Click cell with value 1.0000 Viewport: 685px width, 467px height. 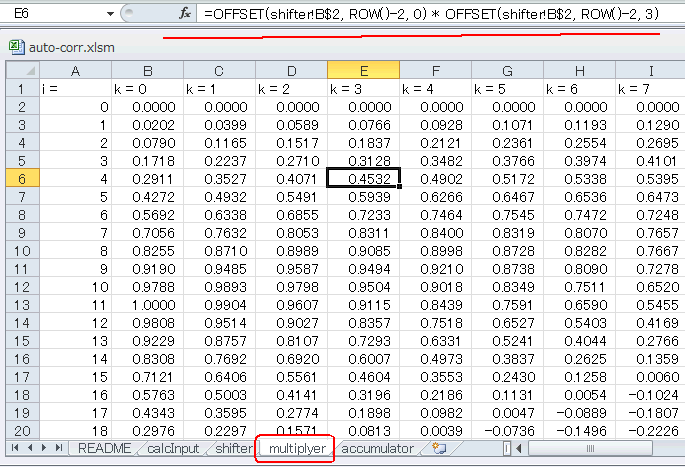[x=148, y=305]
